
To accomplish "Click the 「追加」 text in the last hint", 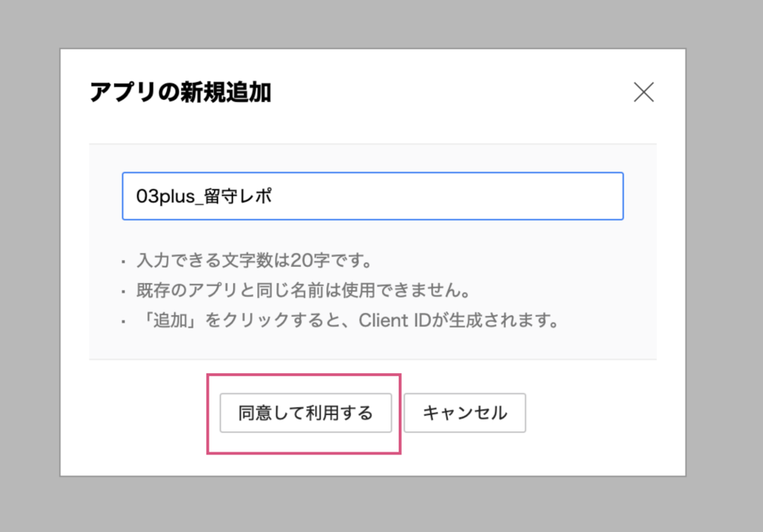I will click(164, 321).
